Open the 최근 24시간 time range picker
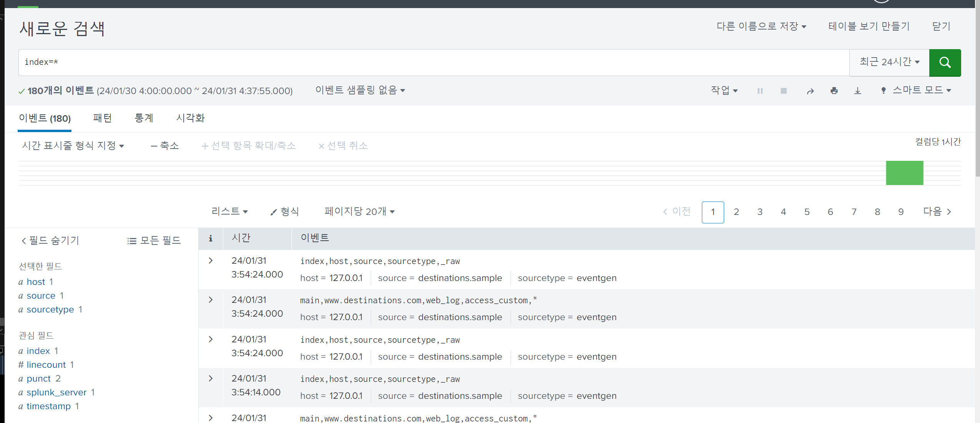 tap(889, 62)
